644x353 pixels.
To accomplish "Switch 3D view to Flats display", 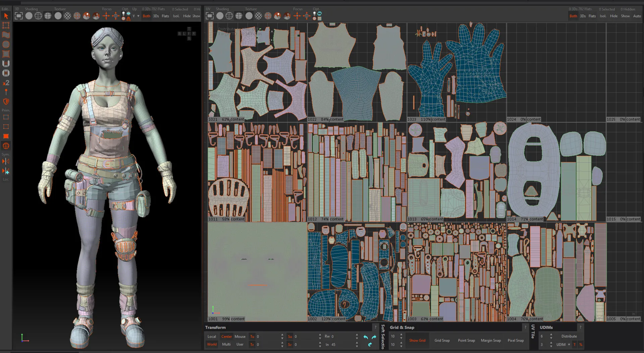I will point(165,16).
